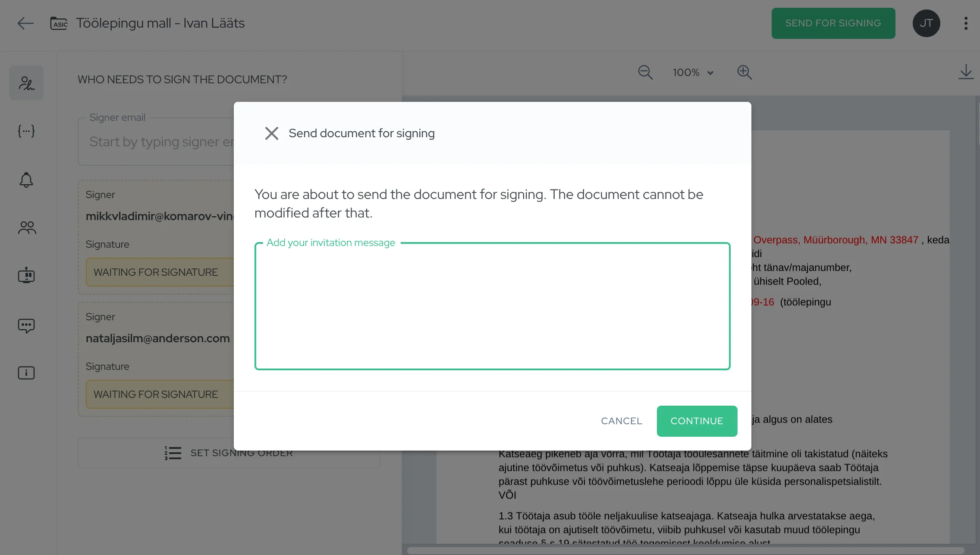Viewport: 980px width, 555px height.
Task: Open the notifications bell icon
Action: point(26,180)
